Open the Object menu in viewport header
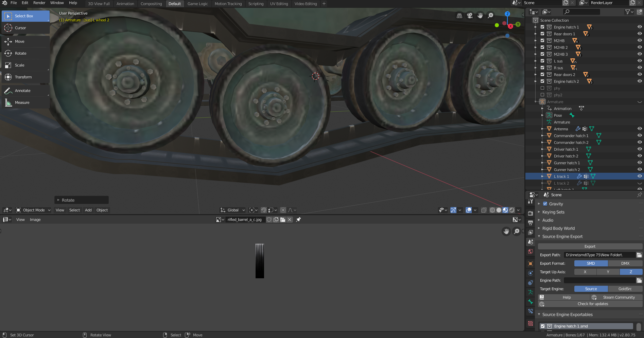Screen dimensions: 644x338 pos(102,210)
